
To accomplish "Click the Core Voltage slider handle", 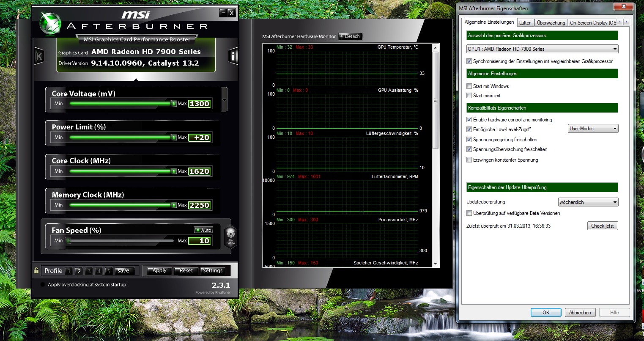I will tap(174, 103).
